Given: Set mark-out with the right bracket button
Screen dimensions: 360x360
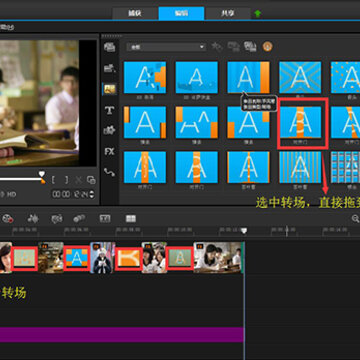Looking at the screenshot, I should [66, 180].
